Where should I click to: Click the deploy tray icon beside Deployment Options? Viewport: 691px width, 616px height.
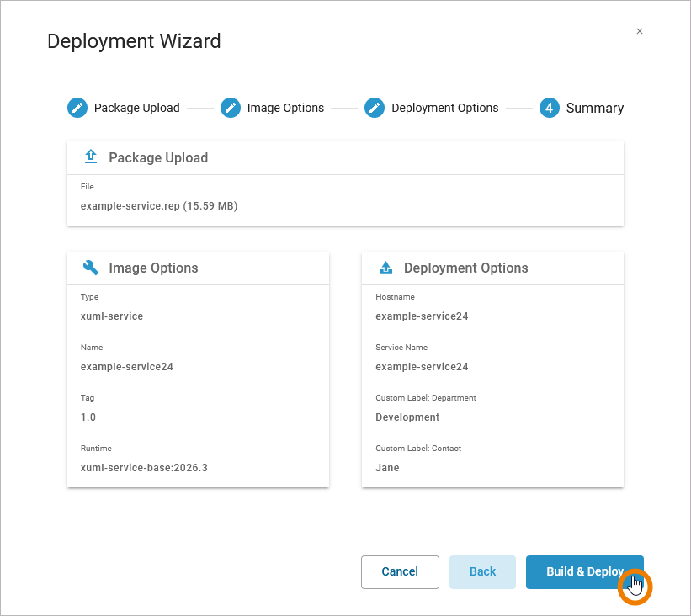click(385, 268)
